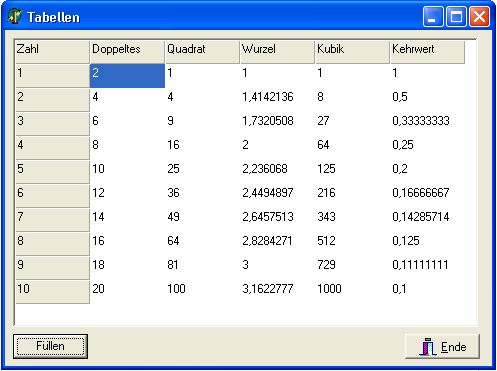Open the Tabellen title bar application icon
The height and width of the screenshot is (371, 497).
[x=15, y=17]
